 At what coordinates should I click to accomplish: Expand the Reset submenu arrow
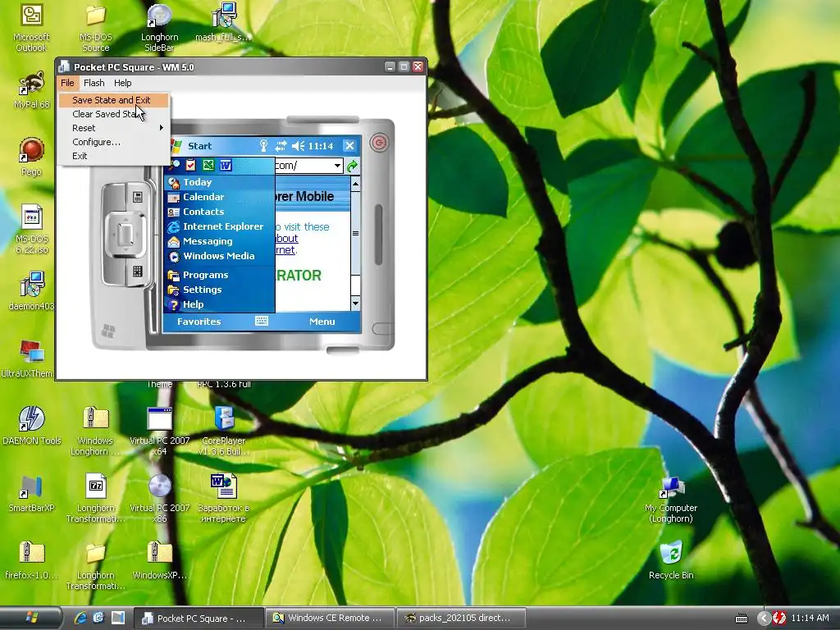tap(161, 128)
